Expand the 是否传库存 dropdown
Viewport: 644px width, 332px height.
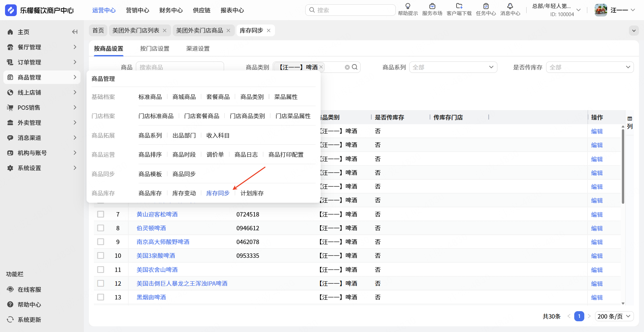pyautogui.click(x=590, y=67)
